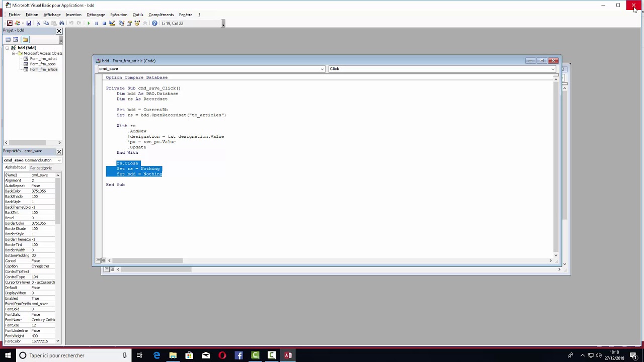
Task: Click Procedure View button at code window bottom
Action: [97, 260]
